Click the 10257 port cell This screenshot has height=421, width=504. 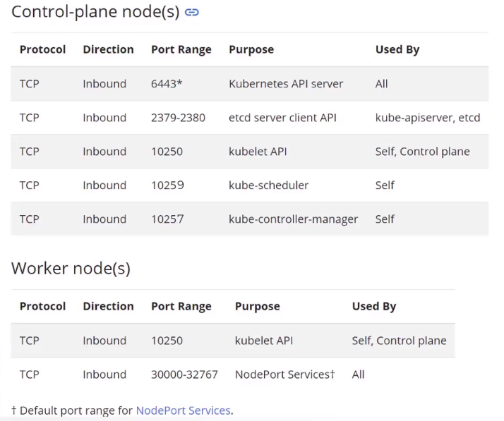(167, 219)
